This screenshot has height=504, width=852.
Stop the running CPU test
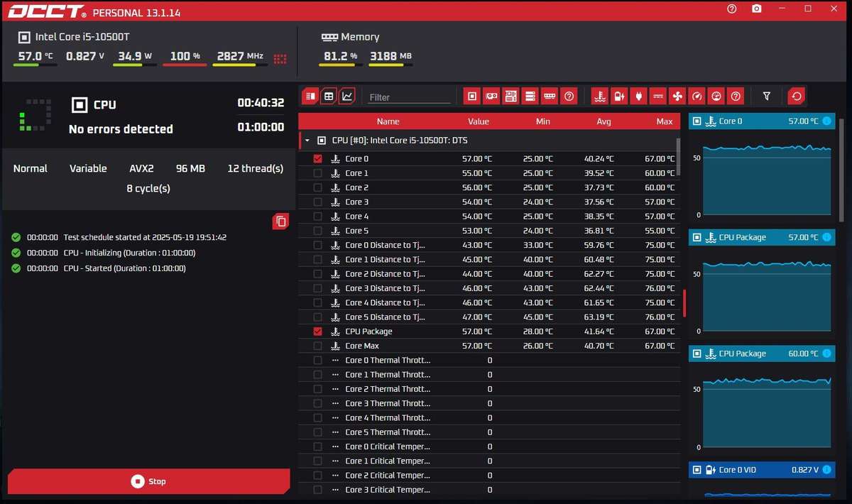pos(148,481)
